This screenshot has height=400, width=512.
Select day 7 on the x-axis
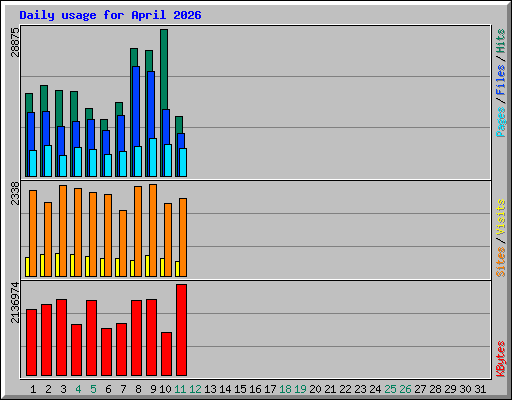(123, 389)
